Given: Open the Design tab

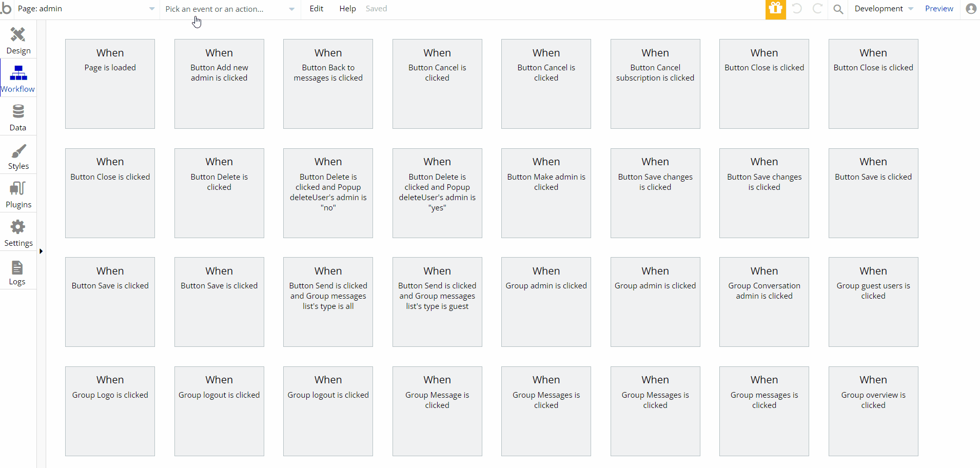Looking at the screenshot, I should pos(18,40).
